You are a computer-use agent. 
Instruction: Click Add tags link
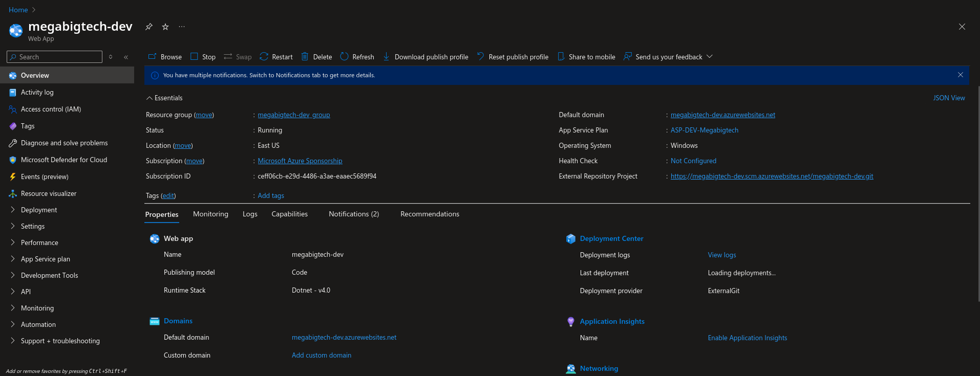coord(271,196)
